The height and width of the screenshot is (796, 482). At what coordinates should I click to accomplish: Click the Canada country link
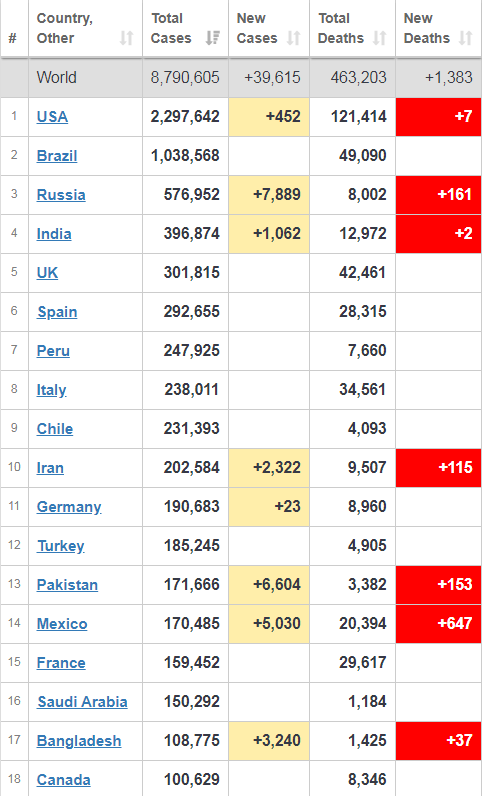coord(63,780)
